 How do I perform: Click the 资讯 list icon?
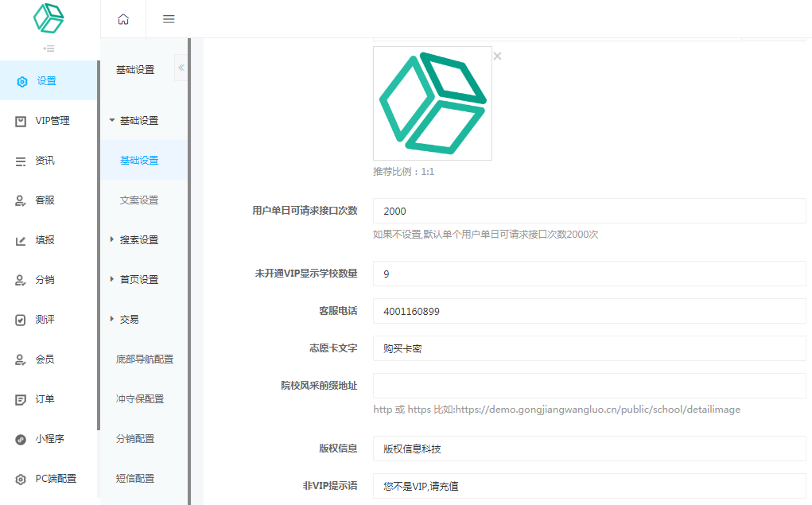click(21, 161)
